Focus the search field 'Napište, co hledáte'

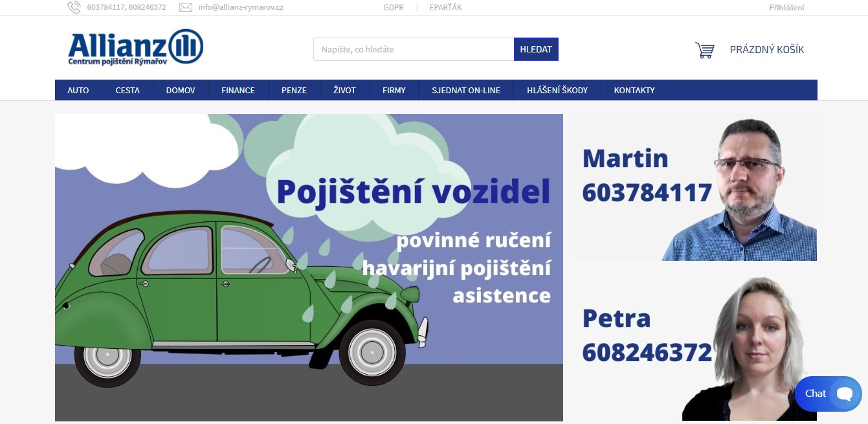click(414, 49)
